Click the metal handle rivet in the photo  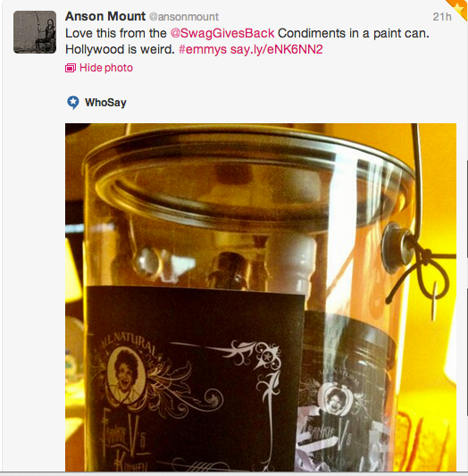coord(396,247)
